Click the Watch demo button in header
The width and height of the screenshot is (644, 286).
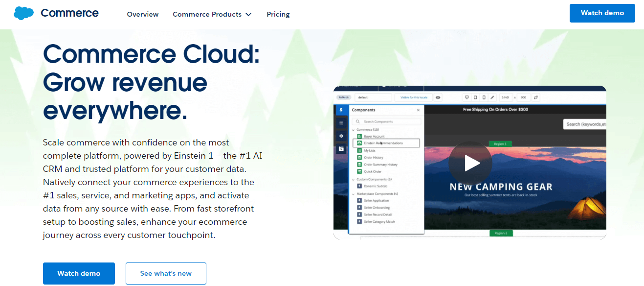click(602, 13)
